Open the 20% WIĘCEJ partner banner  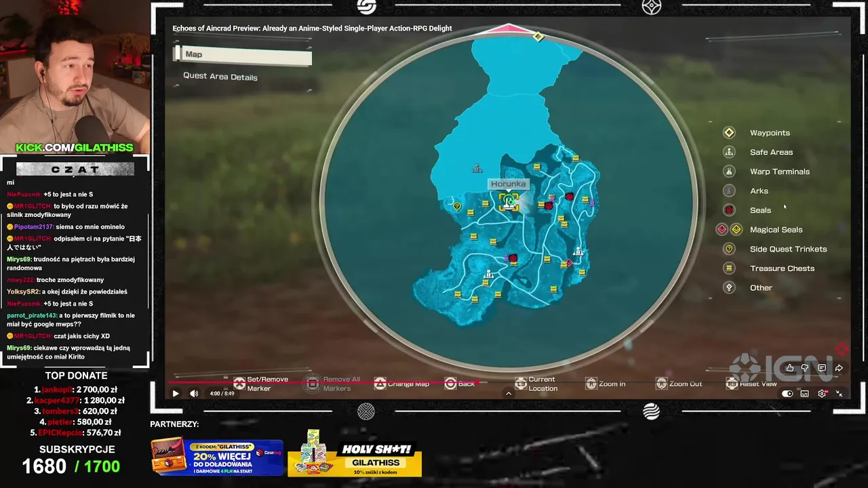[x=217, y=457]
